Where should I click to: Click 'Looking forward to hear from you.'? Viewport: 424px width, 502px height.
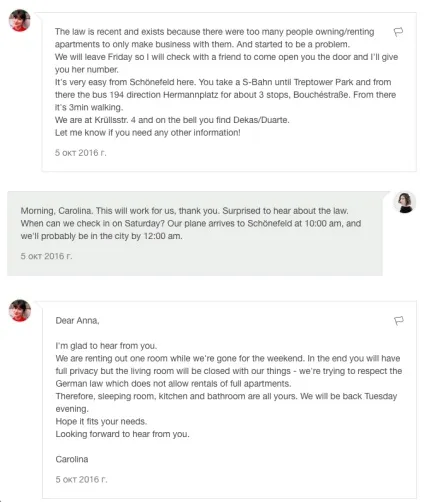click(122, 434)
